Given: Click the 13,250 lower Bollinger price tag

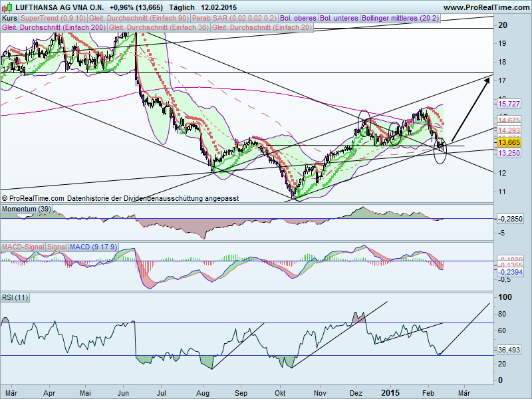Looking at the screenshot, I should (x=509, y=153).
